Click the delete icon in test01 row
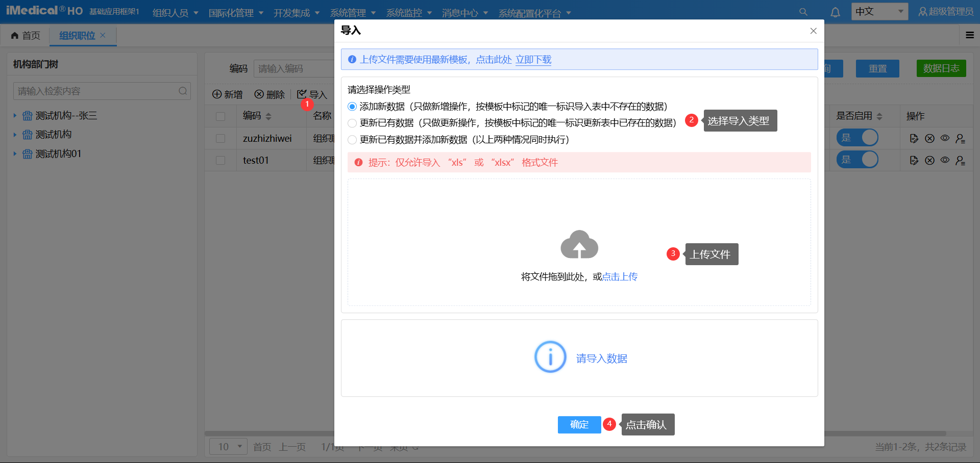Screen dimensions: 980x463 coord(929,161)
